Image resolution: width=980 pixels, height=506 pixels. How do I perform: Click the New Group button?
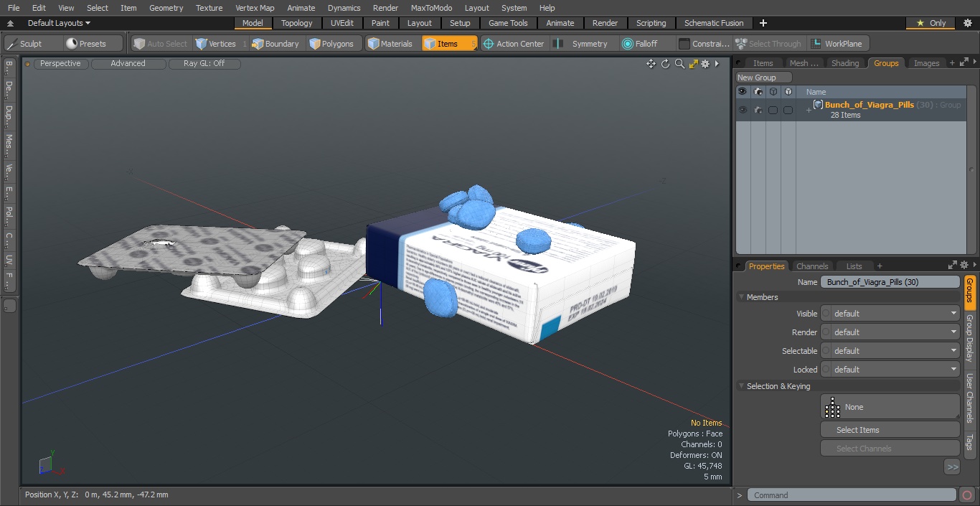coord(764,78)
